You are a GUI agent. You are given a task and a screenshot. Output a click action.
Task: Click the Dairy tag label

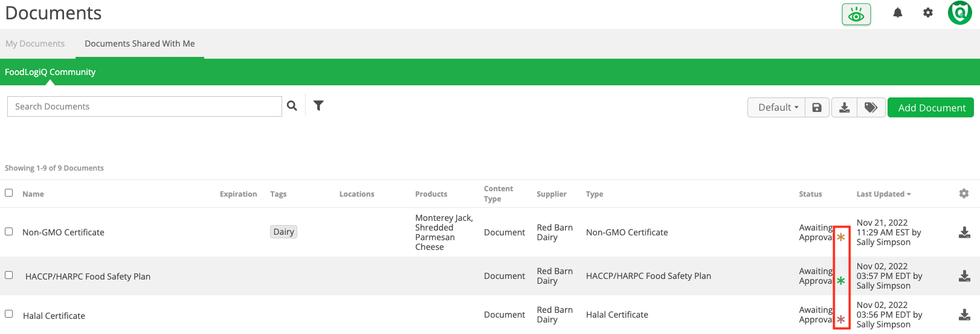[x=283, y=232]
